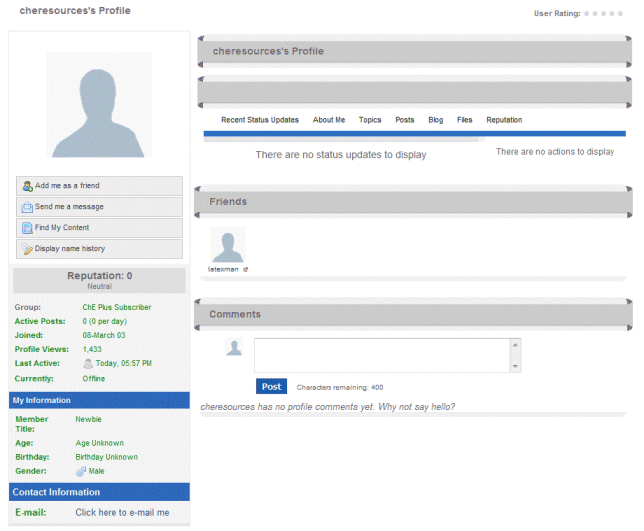Click the My Information header

click(x=99, y=400)
